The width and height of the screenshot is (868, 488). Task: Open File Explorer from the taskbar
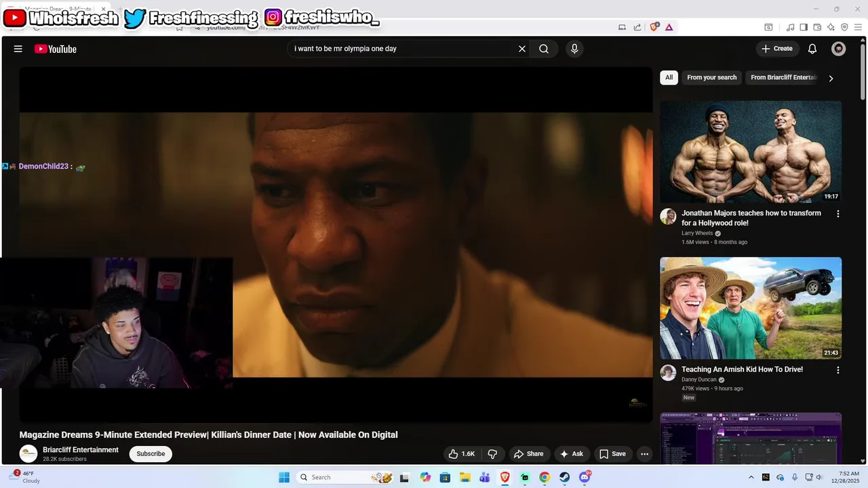[x=465, y=477]
